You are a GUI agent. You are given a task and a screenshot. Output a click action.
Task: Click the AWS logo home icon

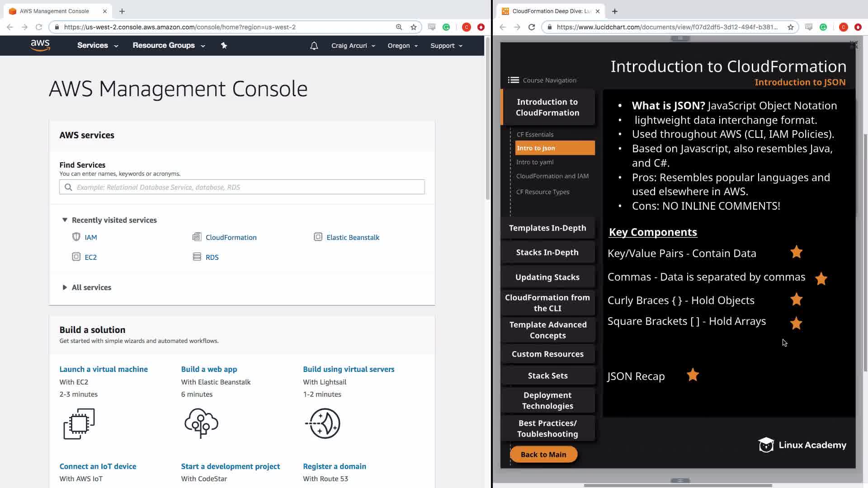click(40, 45)
